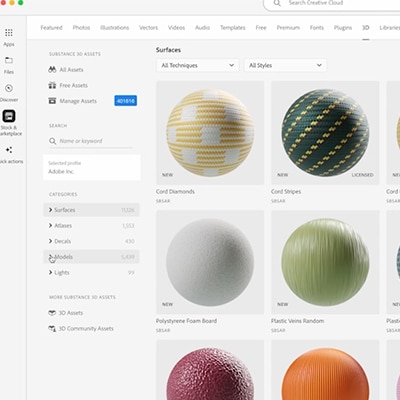This screenshot has width=400, height=400.
Task: Click the blue 401816 badge
Action: click(126, 101)
